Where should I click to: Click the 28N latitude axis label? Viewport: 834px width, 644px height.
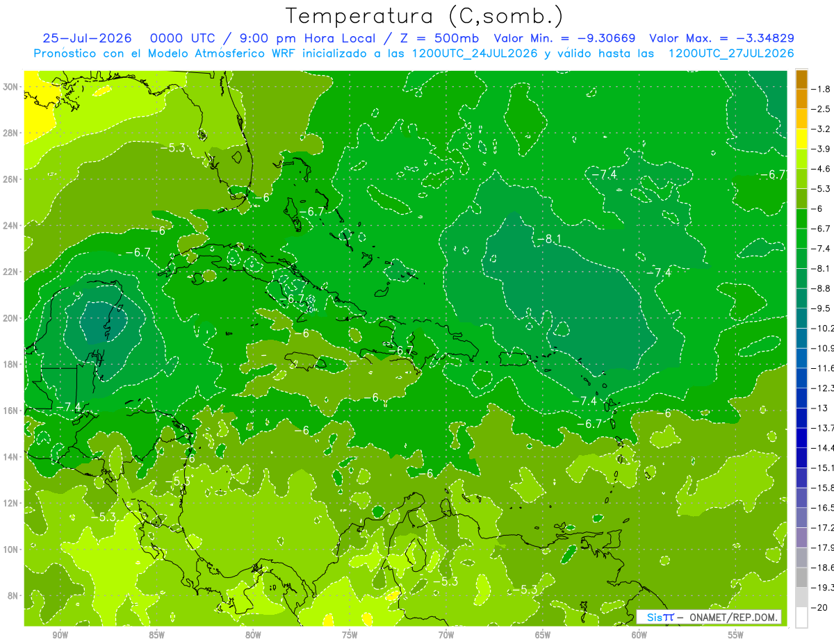(12, 133)
